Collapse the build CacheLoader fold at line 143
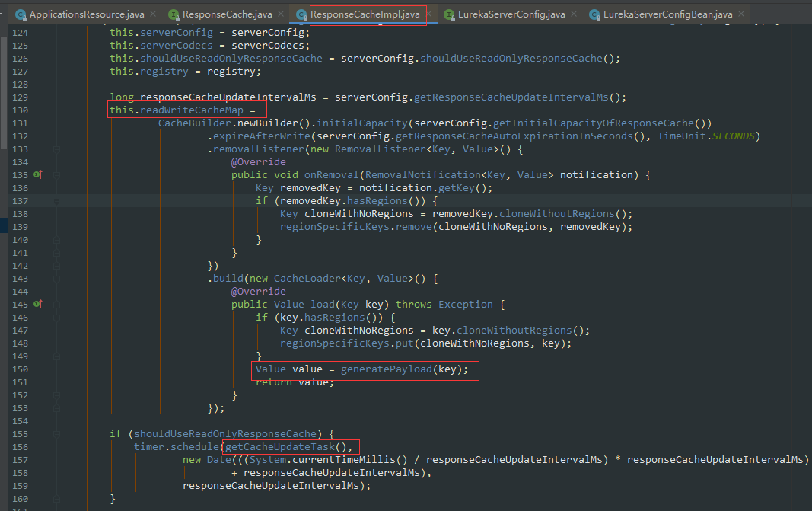The width and height of the screenshot is (812, 511). click(56, 279)
